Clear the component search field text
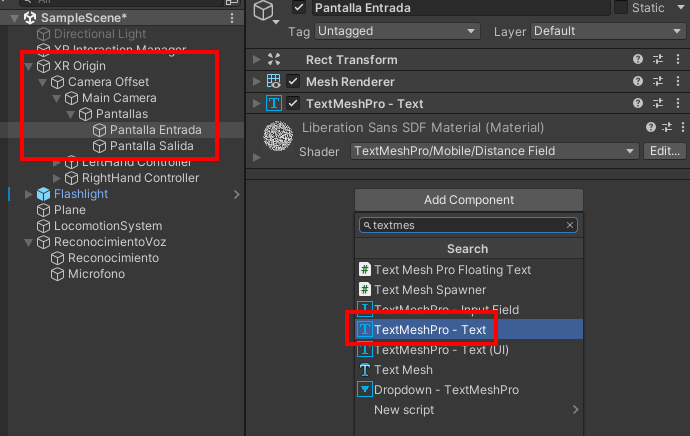Viewport: 690px width, 436px height. click(x=570, y=226)
